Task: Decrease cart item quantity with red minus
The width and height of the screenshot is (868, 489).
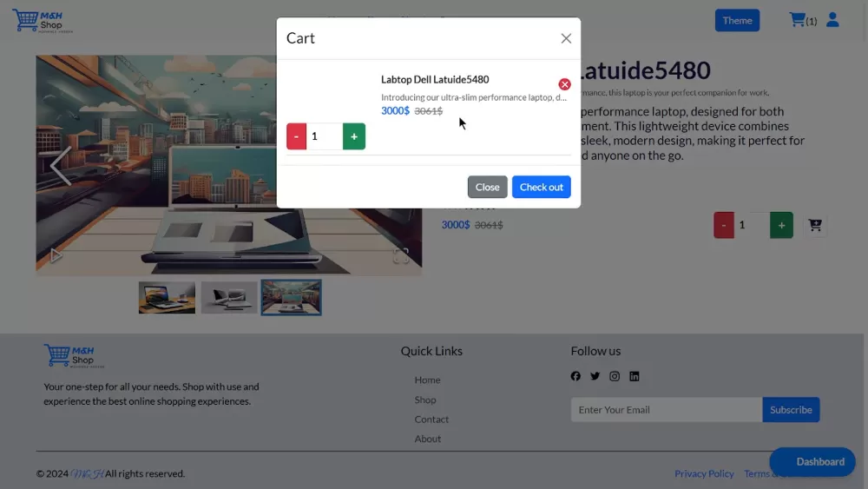Action: click(x=296, y=136)
